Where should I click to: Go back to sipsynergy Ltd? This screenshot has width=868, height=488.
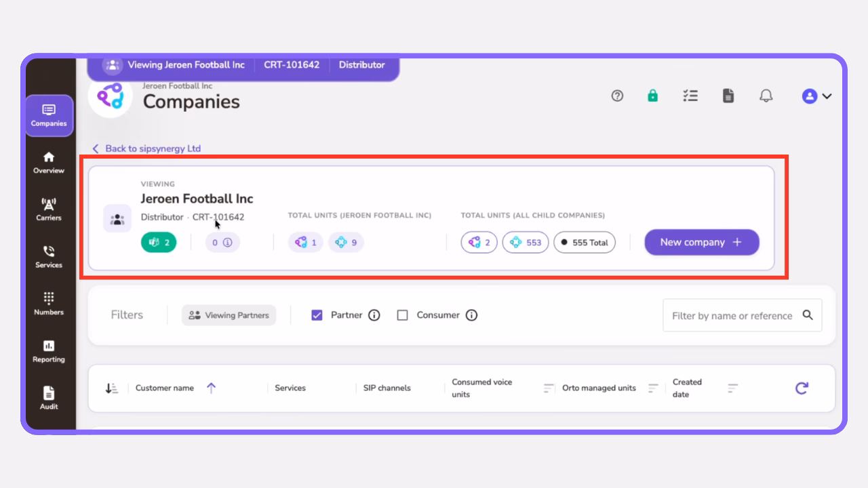click(146, 148)
